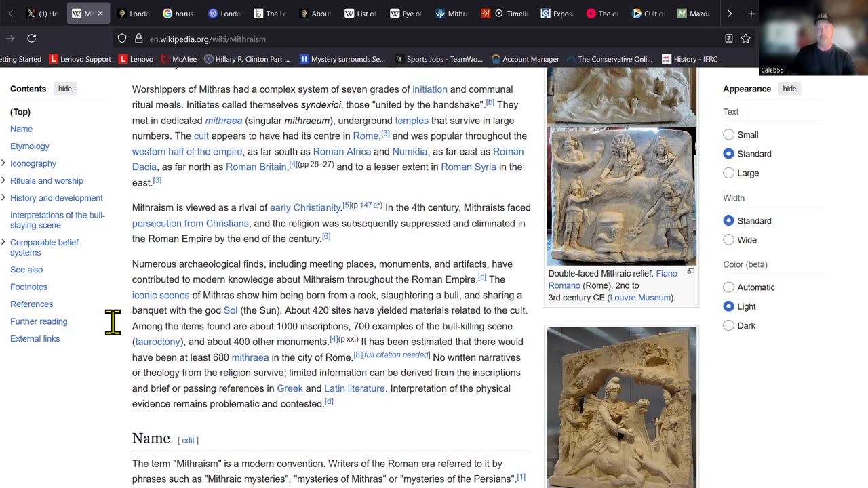Follow the 'Roman Britain' link
This screenshot has width=868, height=488.
coord(256,167)
